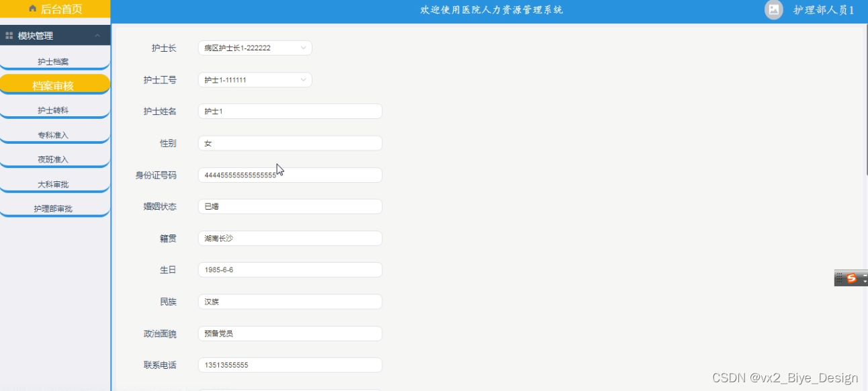
Task: Open the 护士长 dropdown
Action: point(255,48)
